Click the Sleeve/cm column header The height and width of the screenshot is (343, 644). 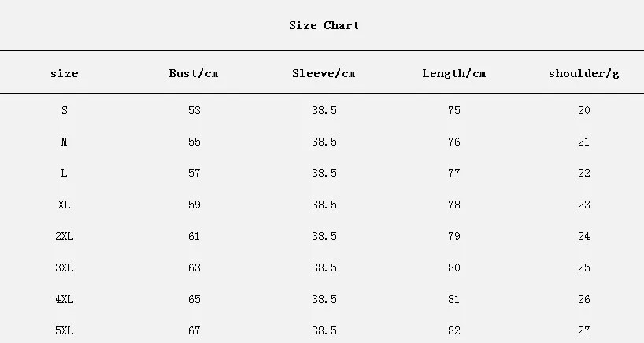(x=324, y=73)
